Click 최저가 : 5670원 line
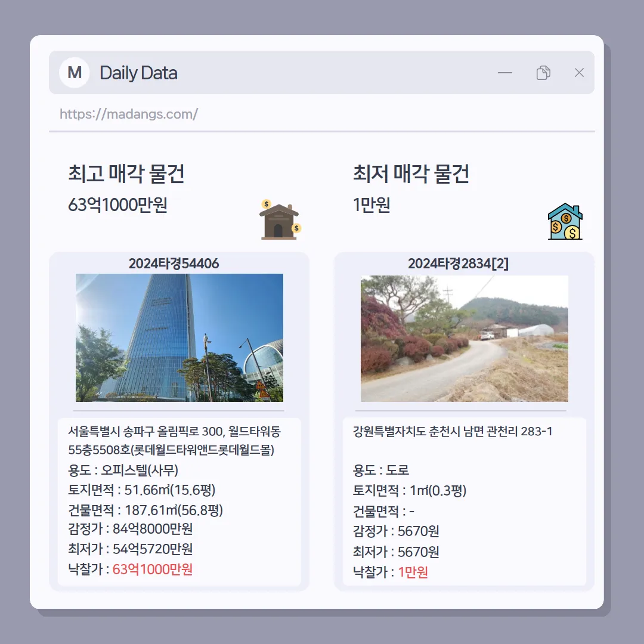Image resolution: width=644 pixels, height=644 pixels. pyautogui.click(x=396, y=552)
